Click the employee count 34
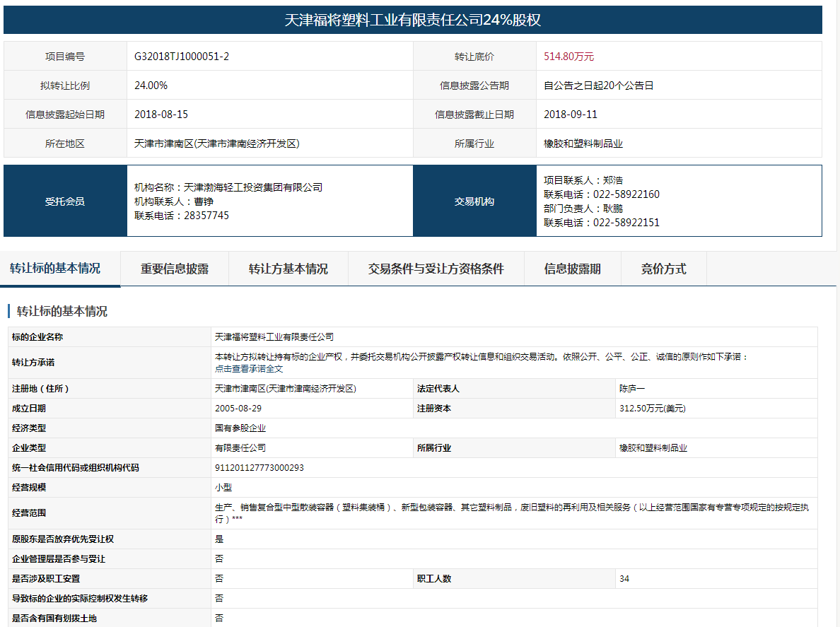The width and height of the screenshot is (840, 627). pyautogui.click(x=624, y=579)
